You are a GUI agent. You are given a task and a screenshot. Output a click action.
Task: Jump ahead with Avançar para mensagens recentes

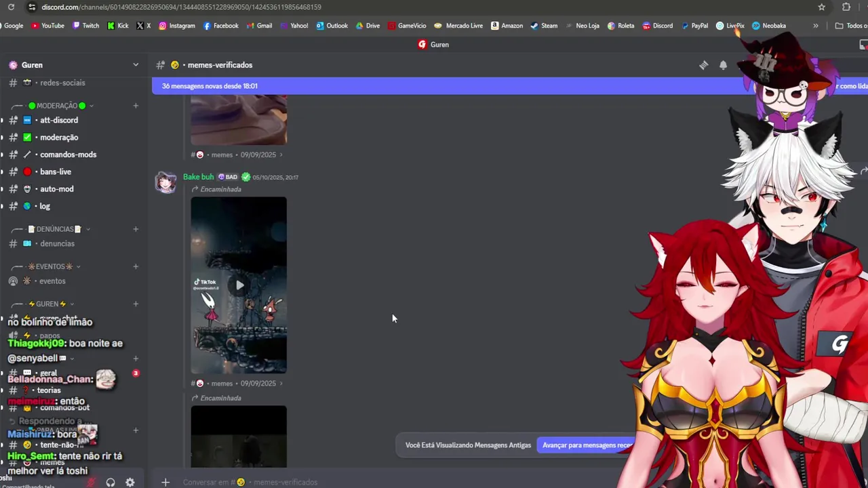pyautogui.click(x=588, y=445)
